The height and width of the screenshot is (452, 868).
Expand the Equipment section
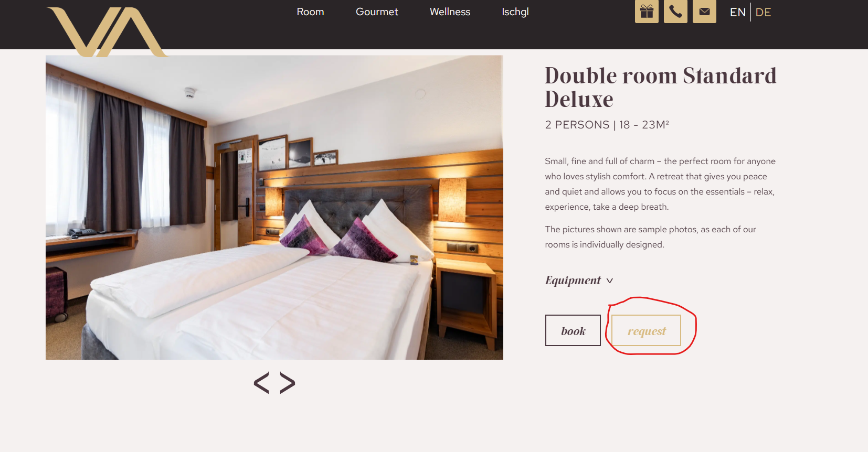click(x=579, y=281)
